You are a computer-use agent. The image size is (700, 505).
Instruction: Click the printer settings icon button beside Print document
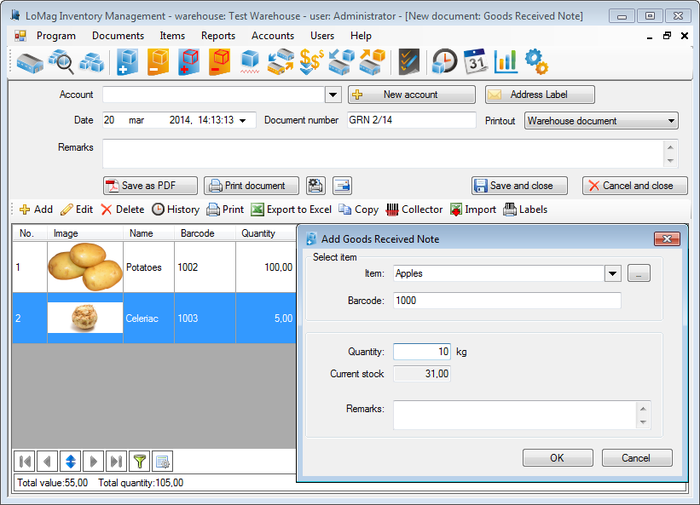pyautogui.click(x=316, y=185)
